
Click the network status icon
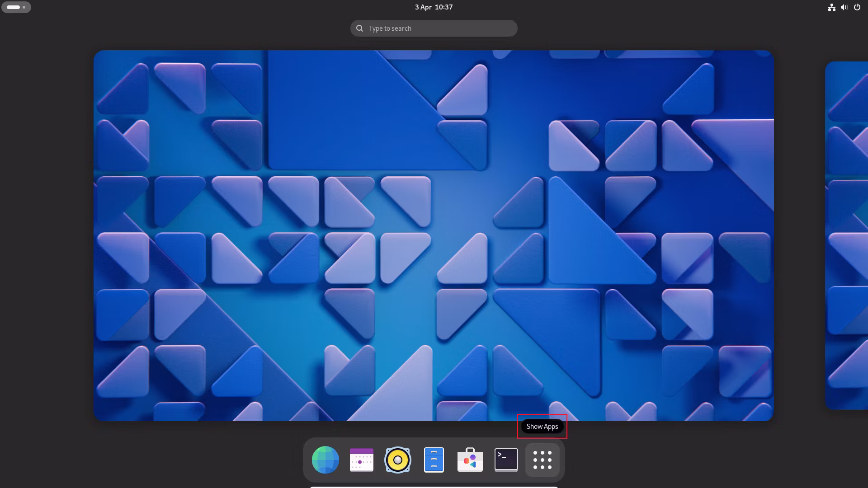(831, 7)
